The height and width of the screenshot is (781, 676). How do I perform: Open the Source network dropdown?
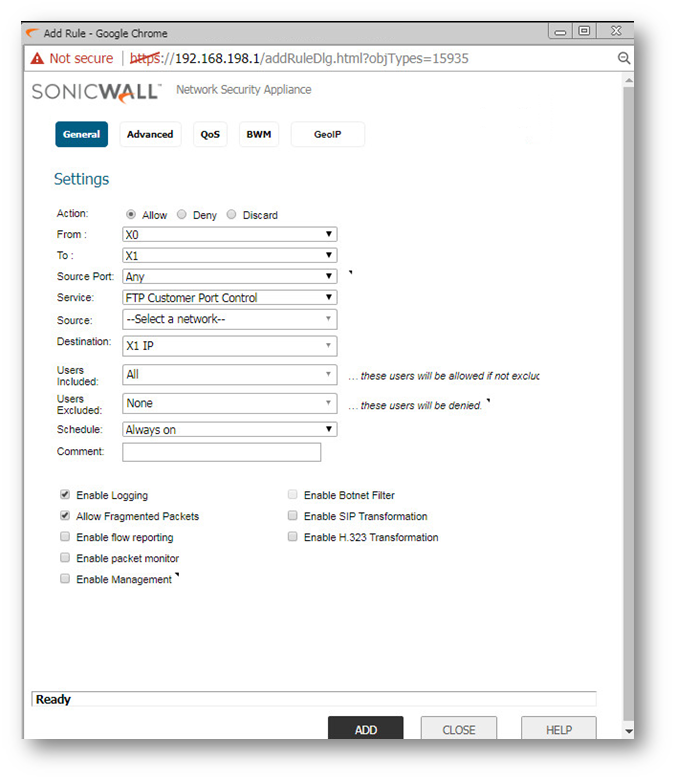coord(230,319)
